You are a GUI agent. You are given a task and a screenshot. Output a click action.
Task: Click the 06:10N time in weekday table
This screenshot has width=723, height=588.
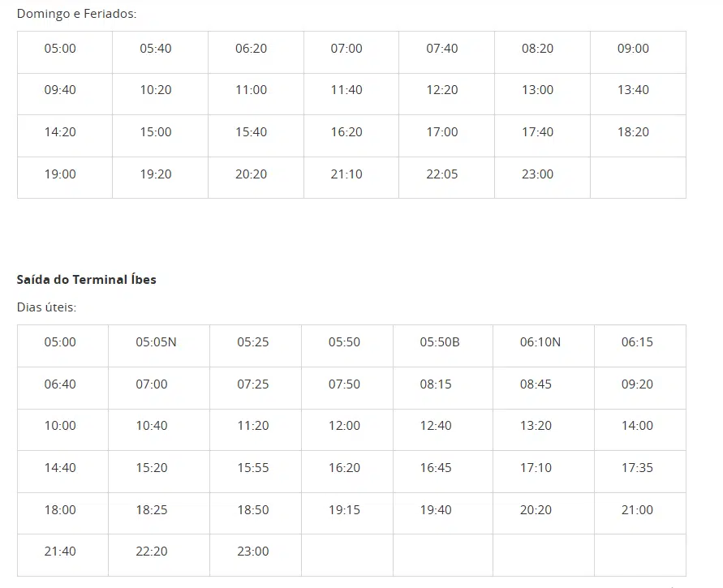(x=540, y=342)
